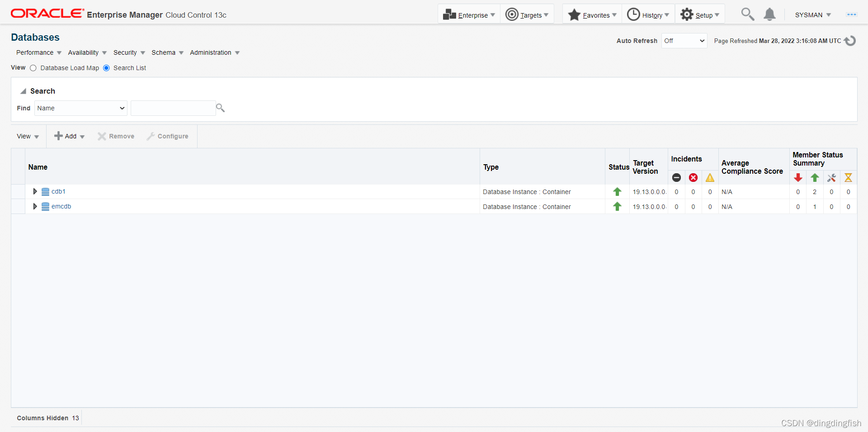Click the Remove button

[x=116, y=136]
